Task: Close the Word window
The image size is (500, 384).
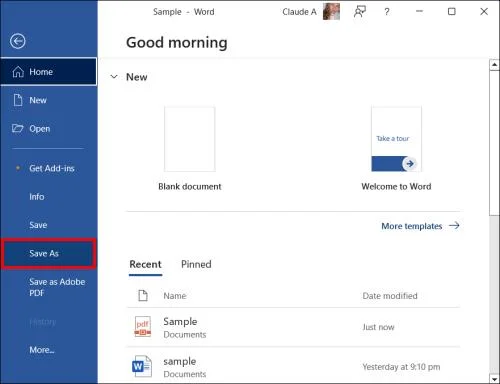Action: 484,12
